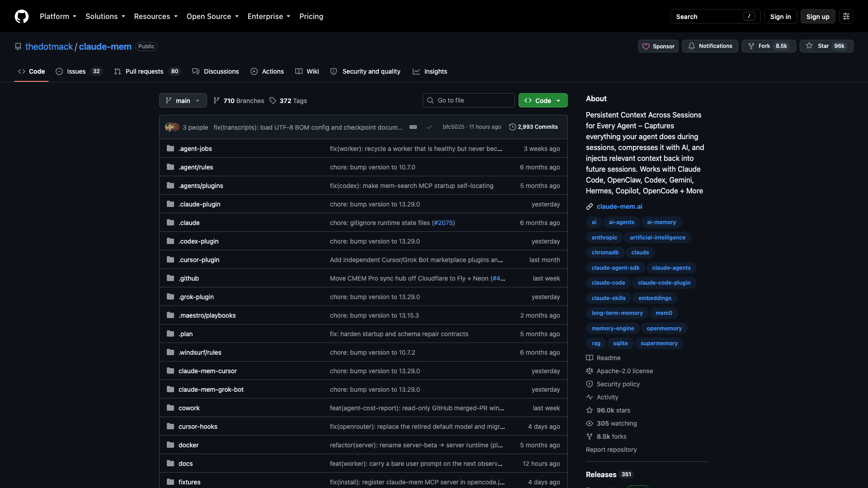Select the stars icon in About
868x488 pixels.
coord(590,410)
